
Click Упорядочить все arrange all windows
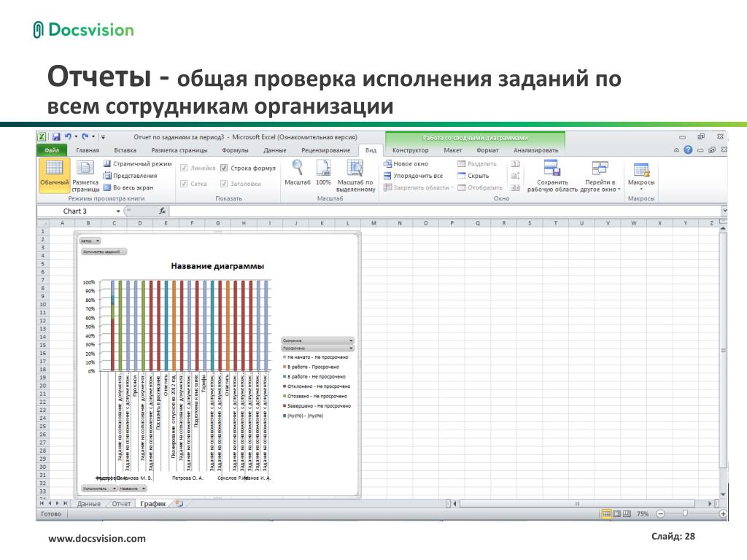point(413,176)
